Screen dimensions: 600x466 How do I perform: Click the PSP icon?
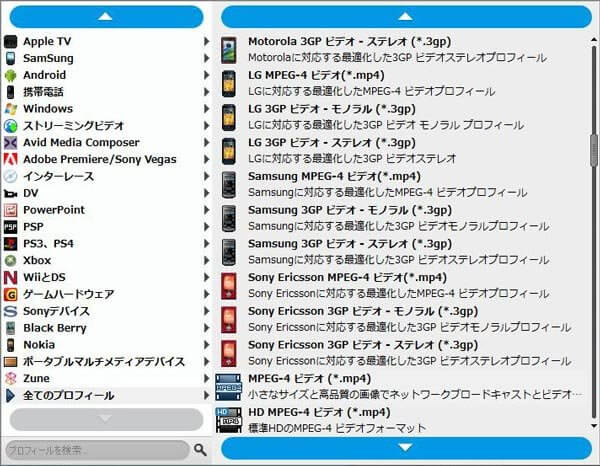[x=11, y=226]
